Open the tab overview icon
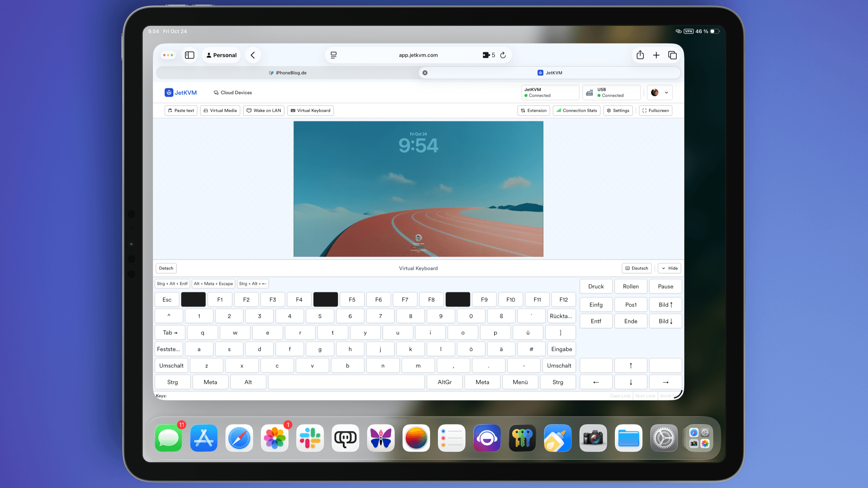Viewport: 868px width, 488px height. [x=672, y=55]
